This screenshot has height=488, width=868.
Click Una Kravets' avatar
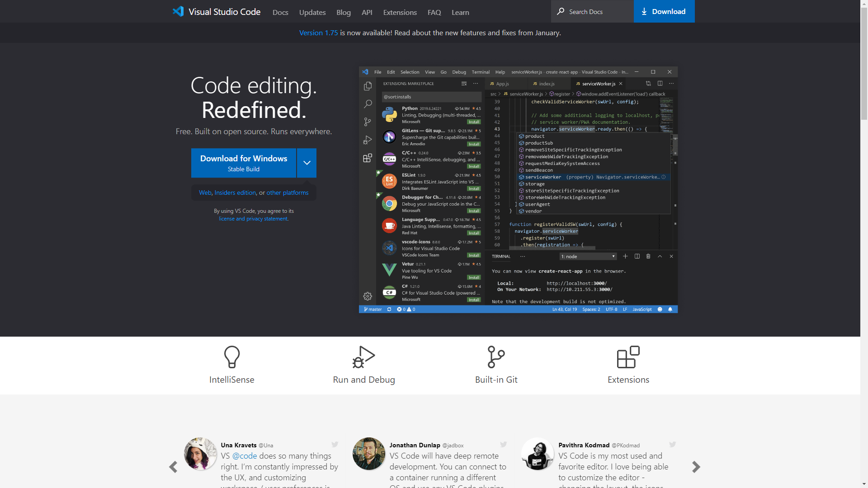200,454
